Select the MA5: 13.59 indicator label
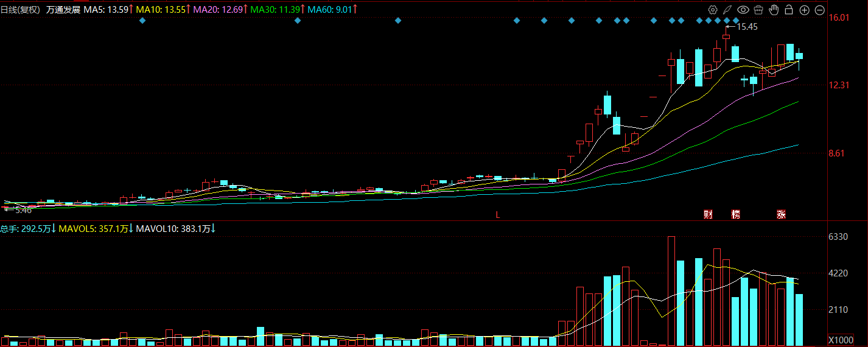The image size is (868, 347). (107, 10)
